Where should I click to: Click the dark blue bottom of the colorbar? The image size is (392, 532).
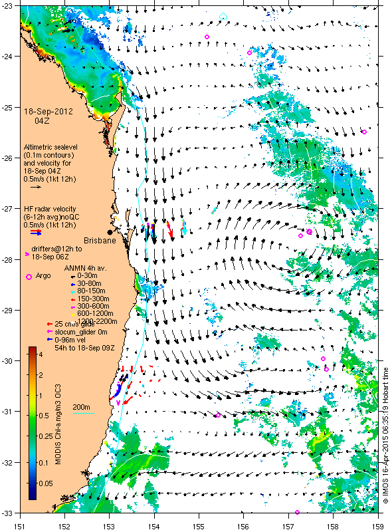click(x=32, y=495)
